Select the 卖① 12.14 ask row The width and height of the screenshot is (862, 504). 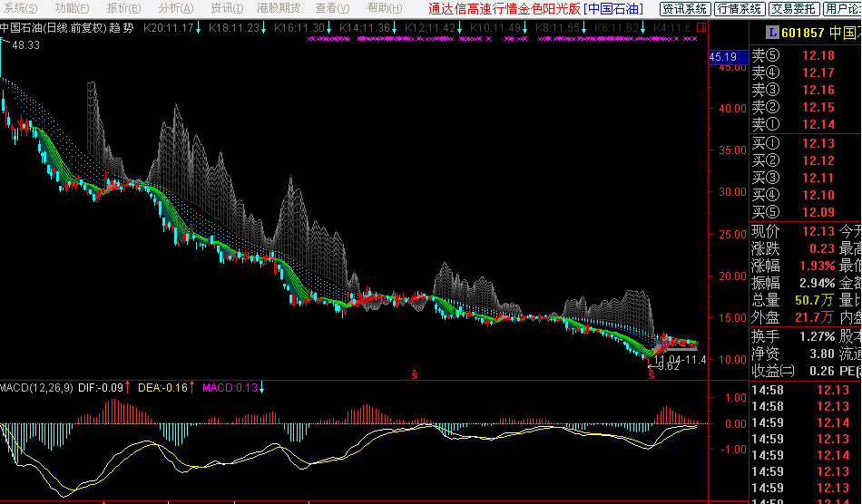tap(806, 124)
